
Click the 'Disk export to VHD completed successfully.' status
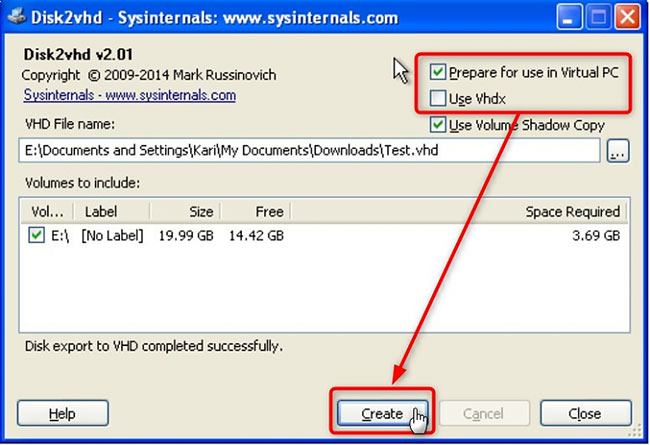click(x=154, y=346)
